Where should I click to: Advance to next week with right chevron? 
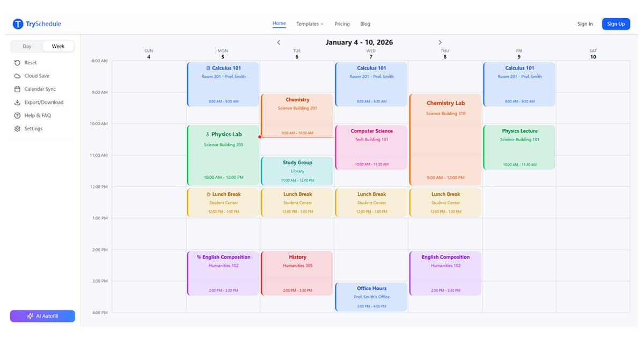440,42
